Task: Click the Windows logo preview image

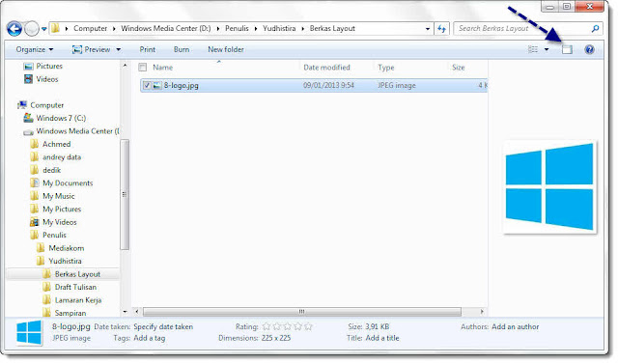Action: (549, 186)
